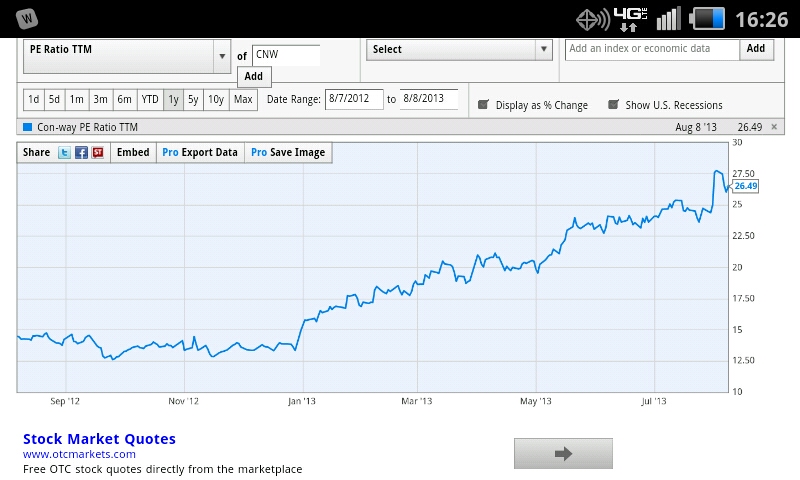Focus the end date 8/8/2013 field

(x=429, y=99)
